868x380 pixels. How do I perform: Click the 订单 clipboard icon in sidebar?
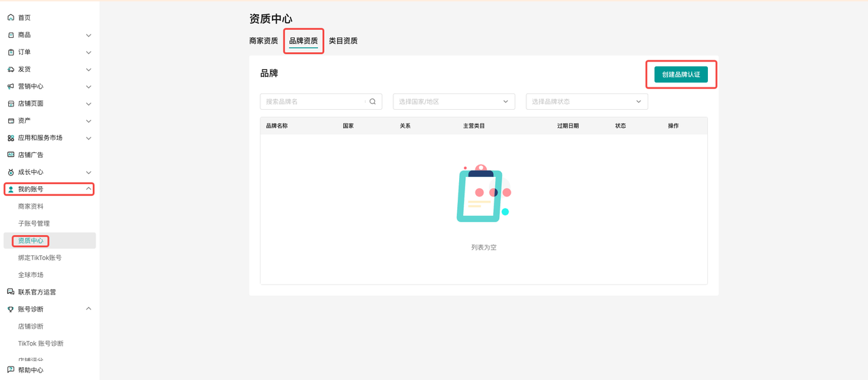pos(11,52)
